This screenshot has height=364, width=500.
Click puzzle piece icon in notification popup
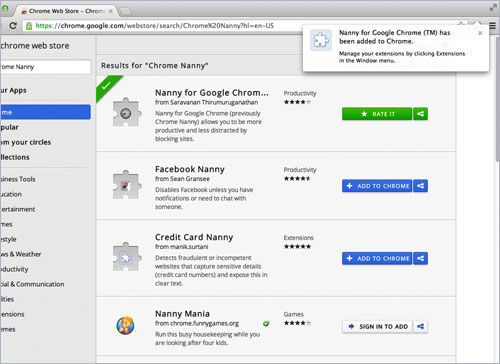point(321,40)
